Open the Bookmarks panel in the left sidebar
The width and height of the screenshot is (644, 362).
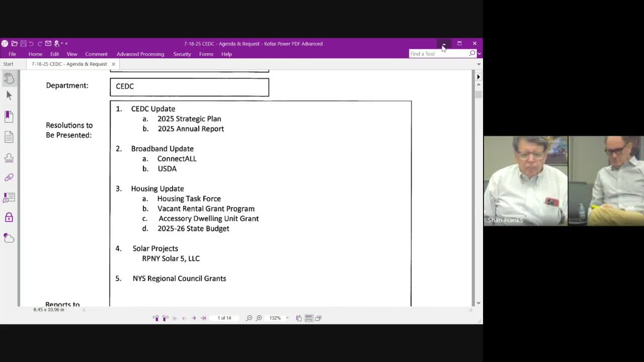point(9,116)
